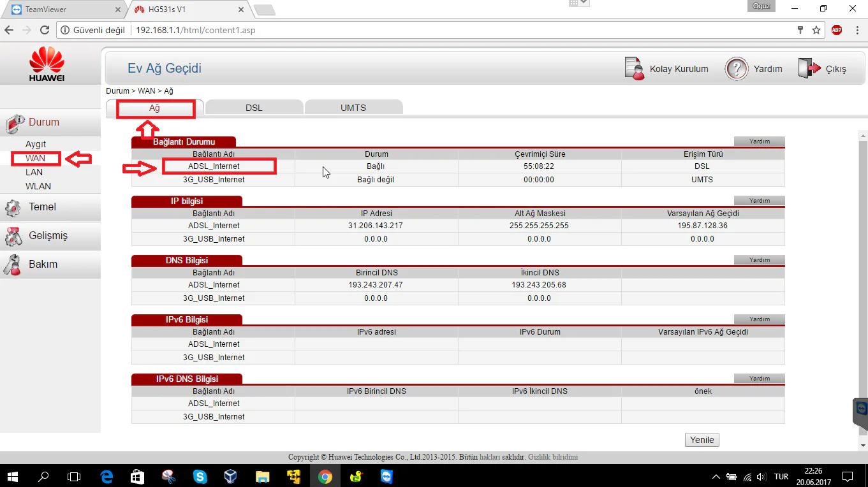Viewport: 868px width, 487px height.
Task: Open the volume control in system tray
Action: (x=762, y=477)
